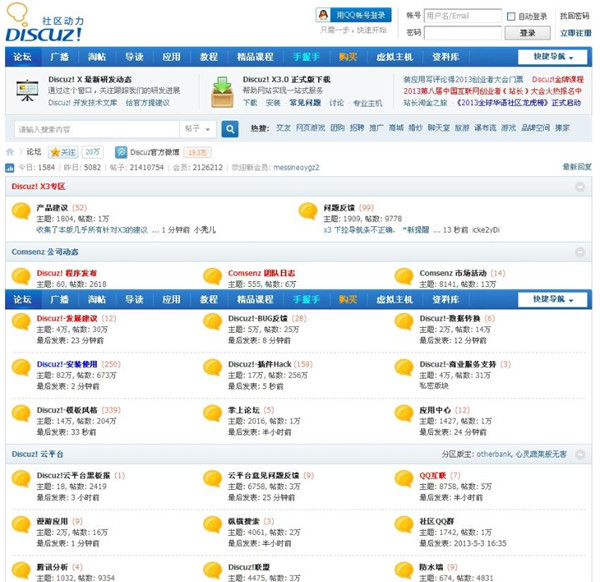Click the hot search keyword 网页游戏

(310, 128)
